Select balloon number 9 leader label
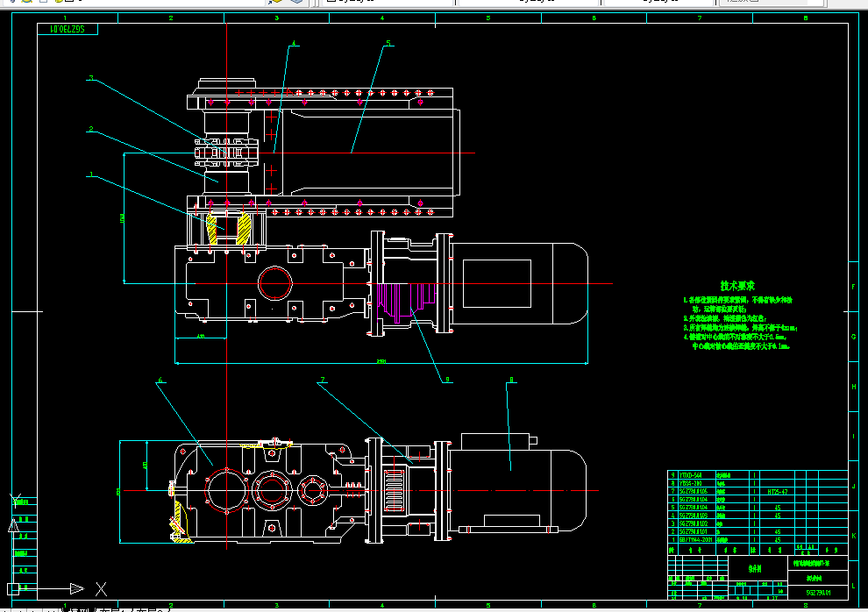868x612 pixels. pos(447,380)
